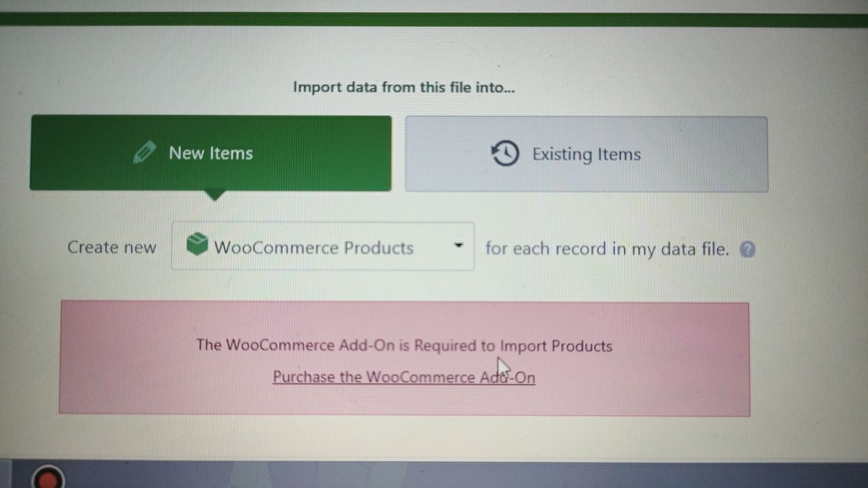Click the "Create new" label
The image size is (868, 488).
coord(112,247)
